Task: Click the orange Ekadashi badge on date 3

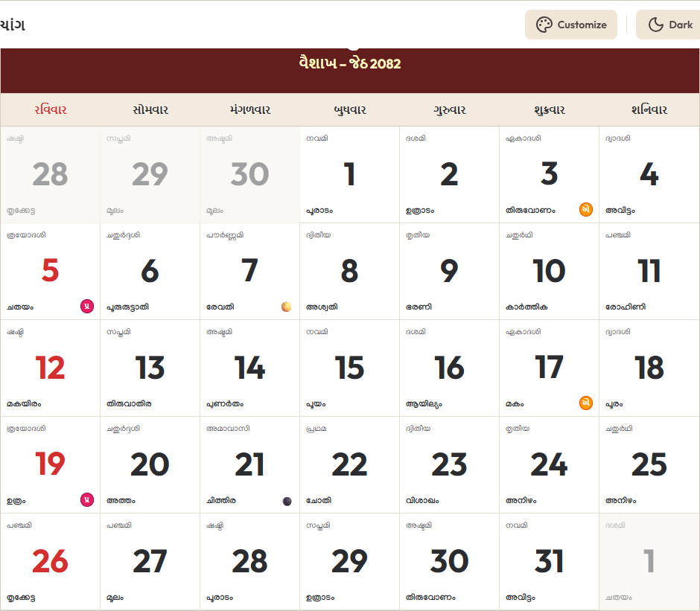Action: pyautogui.click(x=586, y=209)
